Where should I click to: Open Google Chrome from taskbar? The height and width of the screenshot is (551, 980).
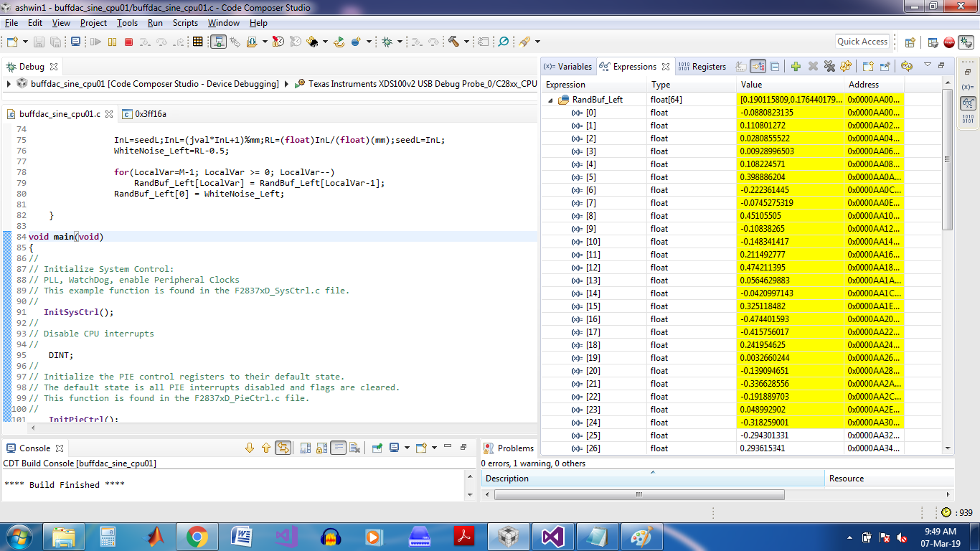click(x=197, y=536)
